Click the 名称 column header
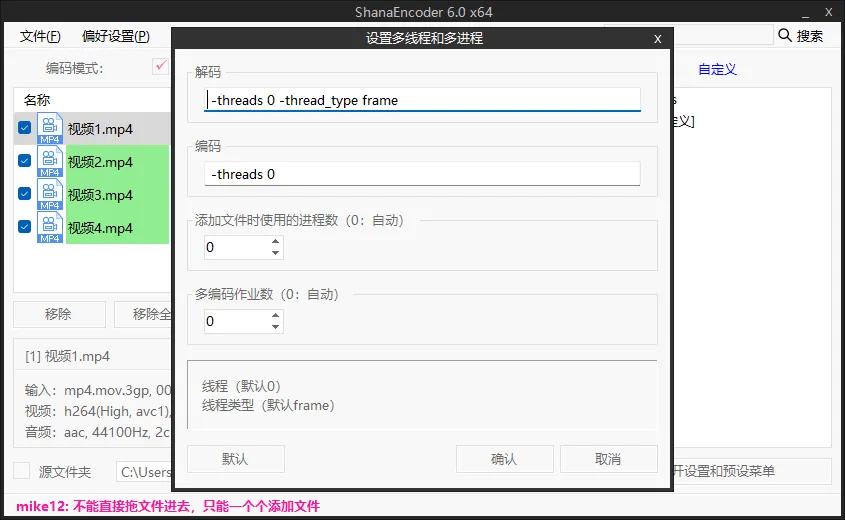This screenshot has width=845, height=520. (x=37, y=100)
